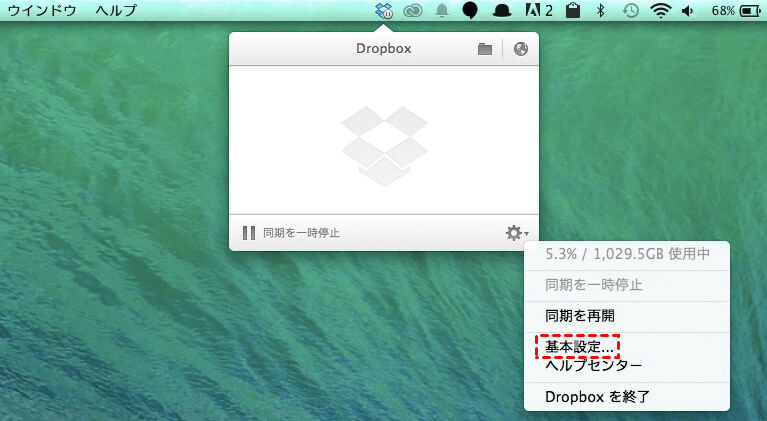Open the Adobe notifications icon showing 2

(539, 10)
